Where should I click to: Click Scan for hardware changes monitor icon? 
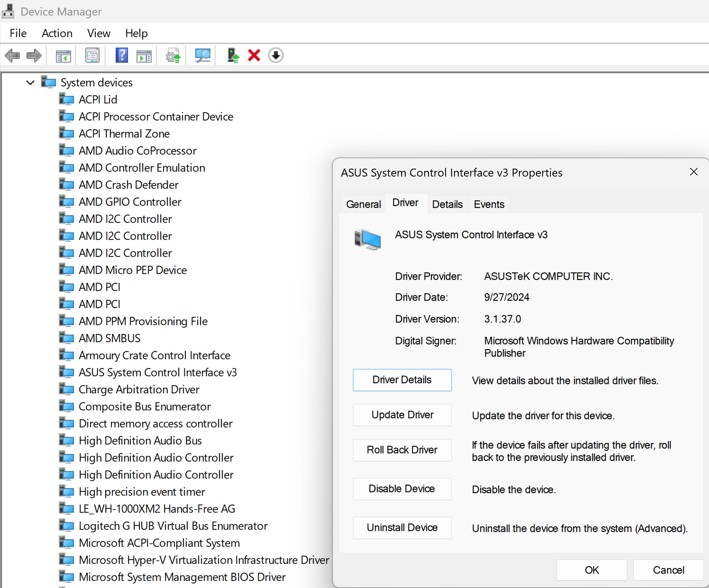pyautogui.click(x=202, y=56)
